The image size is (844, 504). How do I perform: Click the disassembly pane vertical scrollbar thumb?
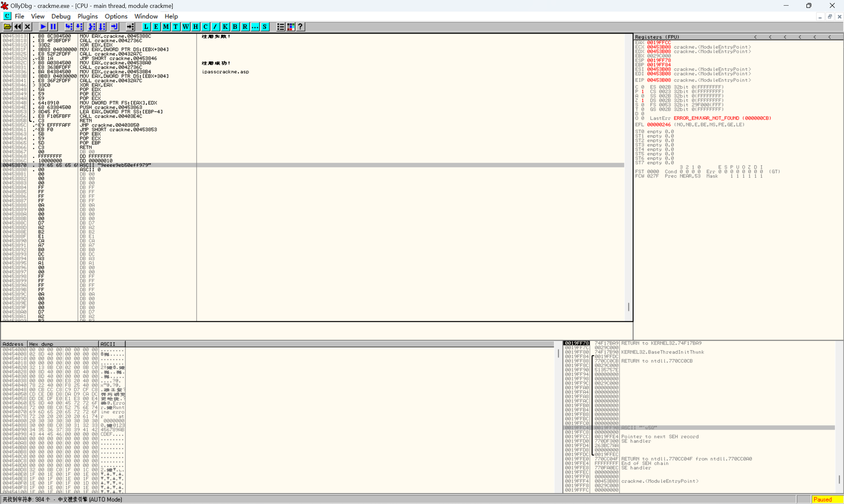tap(628, 307)
